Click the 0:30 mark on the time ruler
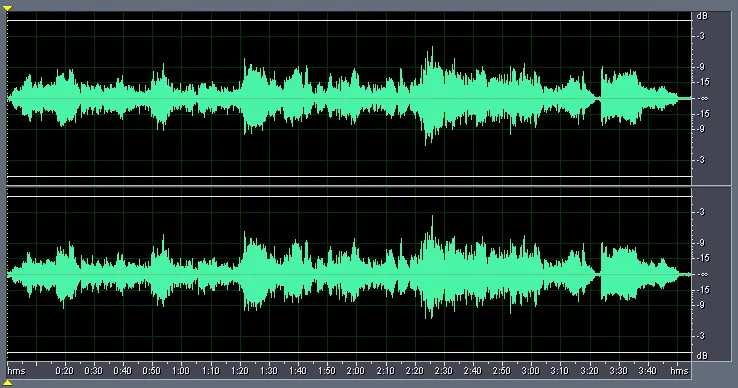This screenshot has width=738, height=388. click(93, 371)
